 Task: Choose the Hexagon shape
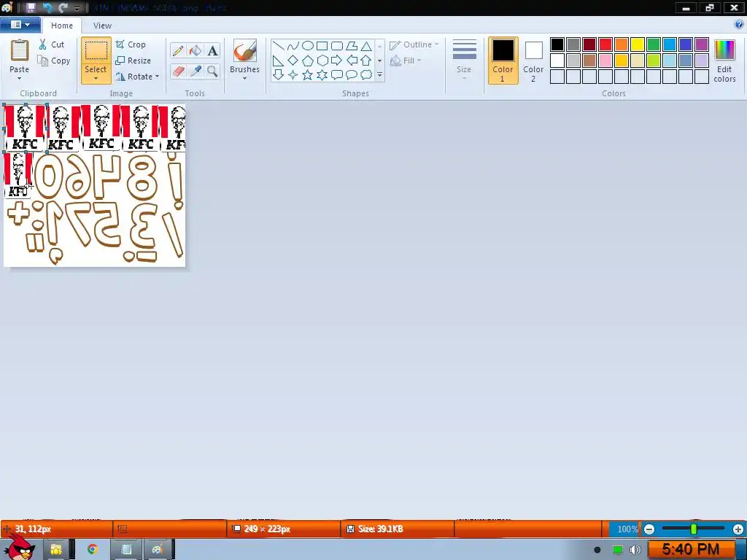click(x=322, y=61)
